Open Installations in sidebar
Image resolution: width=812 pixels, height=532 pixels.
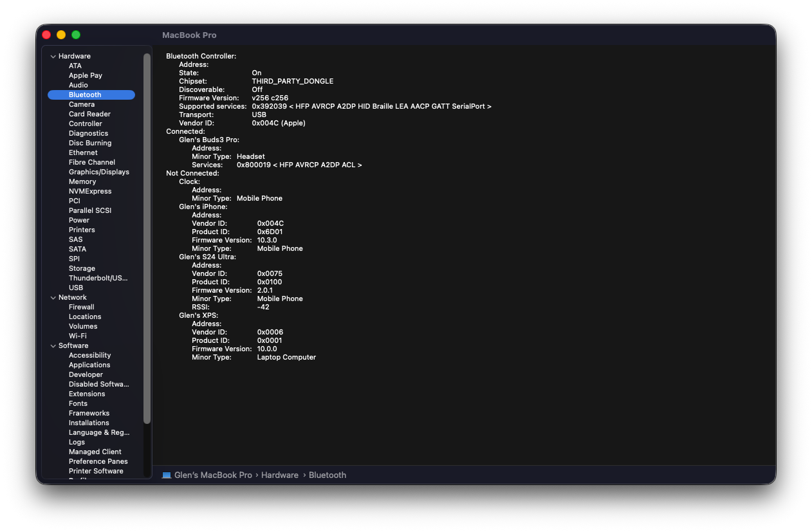tap(89, 423)
